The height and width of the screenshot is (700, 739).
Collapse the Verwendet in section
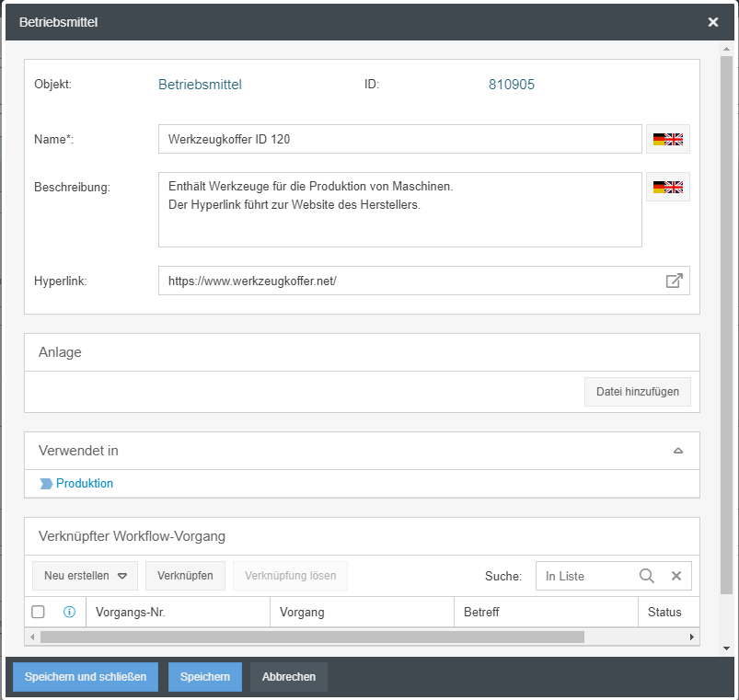pos(678,451)
